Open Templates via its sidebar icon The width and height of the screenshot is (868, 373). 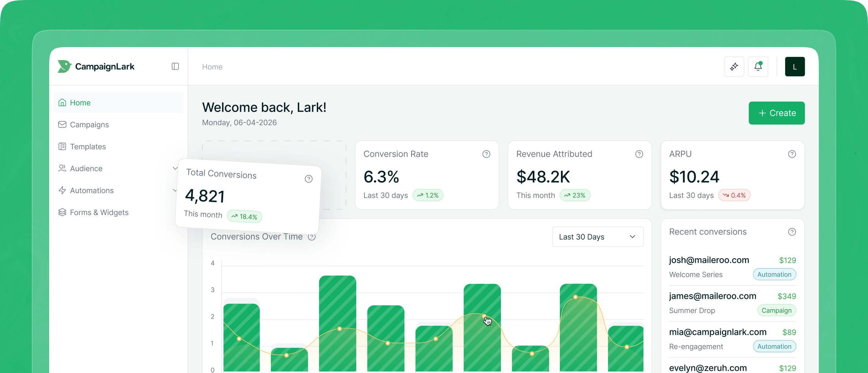coord(62,146)
